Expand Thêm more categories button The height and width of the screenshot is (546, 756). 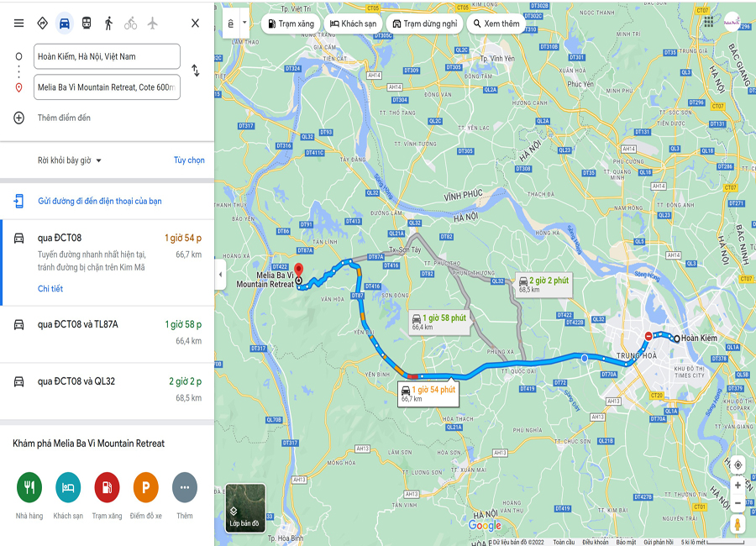tap(185, 487)
